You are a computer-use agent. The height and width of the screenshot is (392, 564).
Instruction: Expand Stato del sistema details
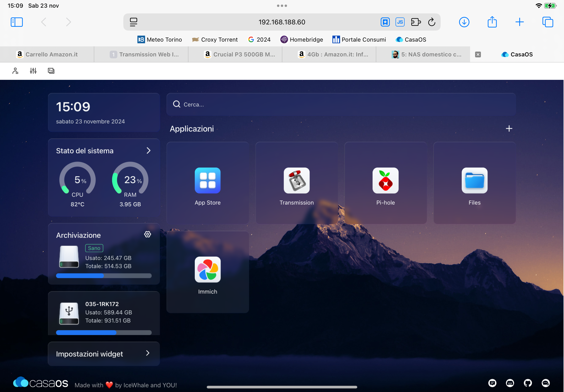pyautogui.click(x=149, y=151)
